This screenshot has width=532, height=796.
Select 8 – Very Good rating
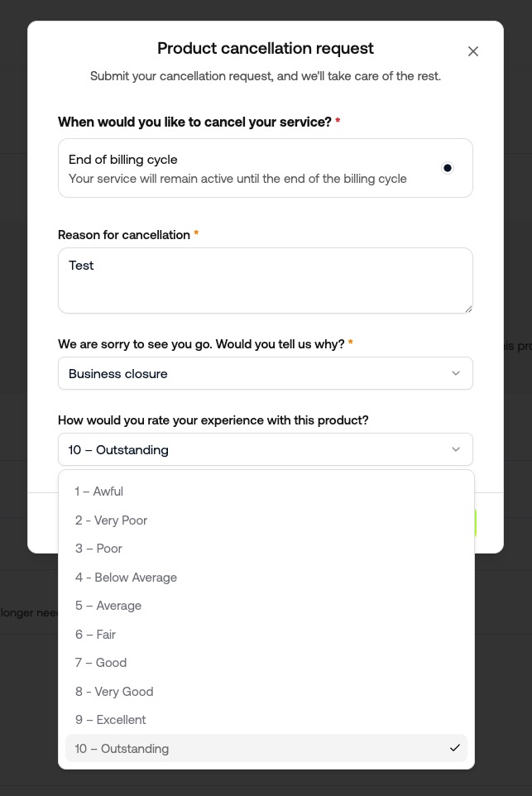pyautogui.click(x=114, y=692)
